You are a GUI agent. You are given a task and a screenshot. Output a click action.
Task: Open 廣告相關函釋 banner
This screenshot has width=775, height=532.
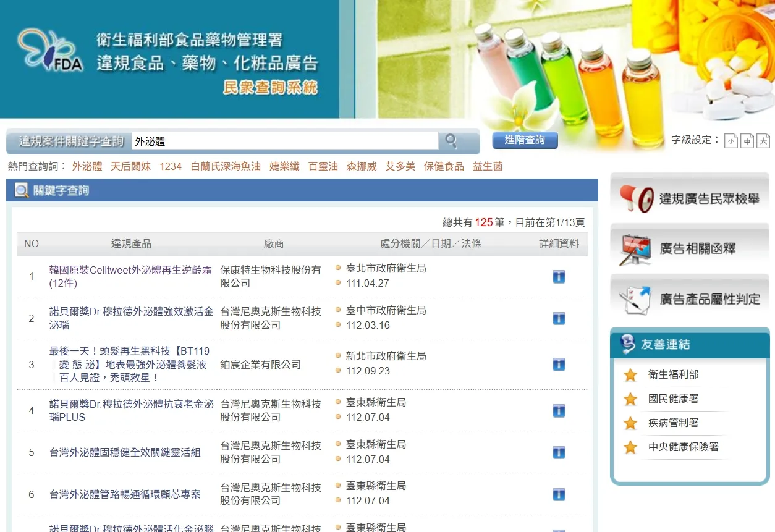point(690,249)
